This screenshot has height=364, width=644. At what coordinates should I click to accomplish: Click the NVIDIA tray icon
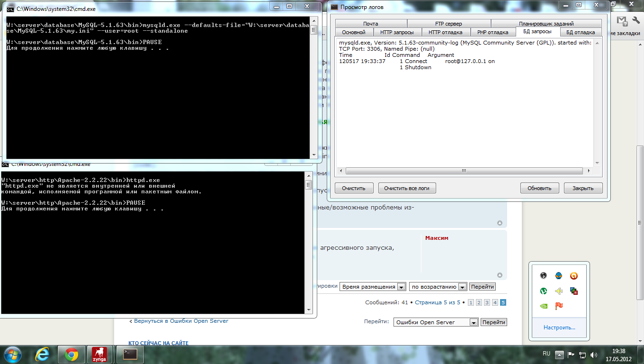pos(544,306)
